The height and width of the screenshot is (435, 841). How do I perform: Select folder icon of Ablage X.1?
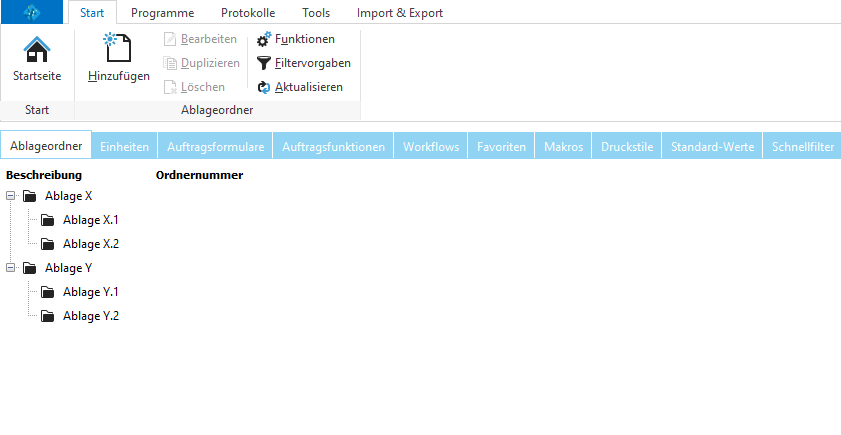click(x=47, y=220)
